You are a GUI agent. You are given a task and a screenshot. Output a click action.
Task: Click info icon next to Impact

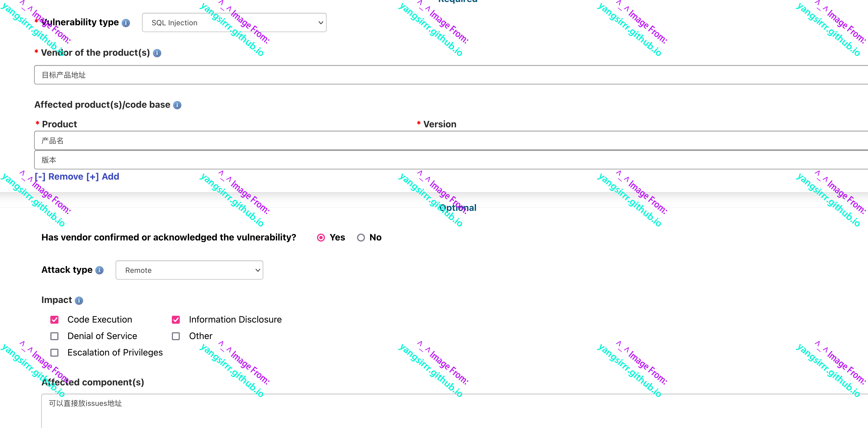(79, 300)
